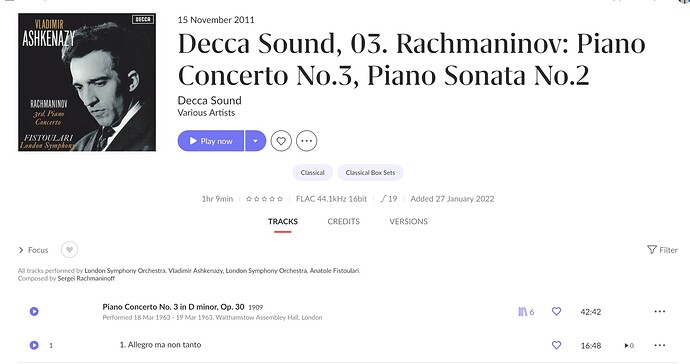Select the Classical Box Sets genre tag
690x364 pixels.
pyautogui.click(x=370, y=173)
